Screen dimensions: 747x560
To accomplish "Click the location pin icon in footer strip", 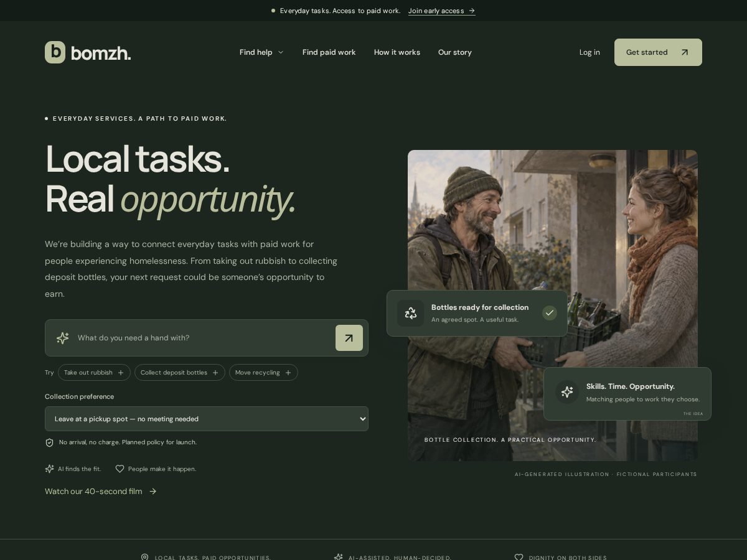I will 145,558.
